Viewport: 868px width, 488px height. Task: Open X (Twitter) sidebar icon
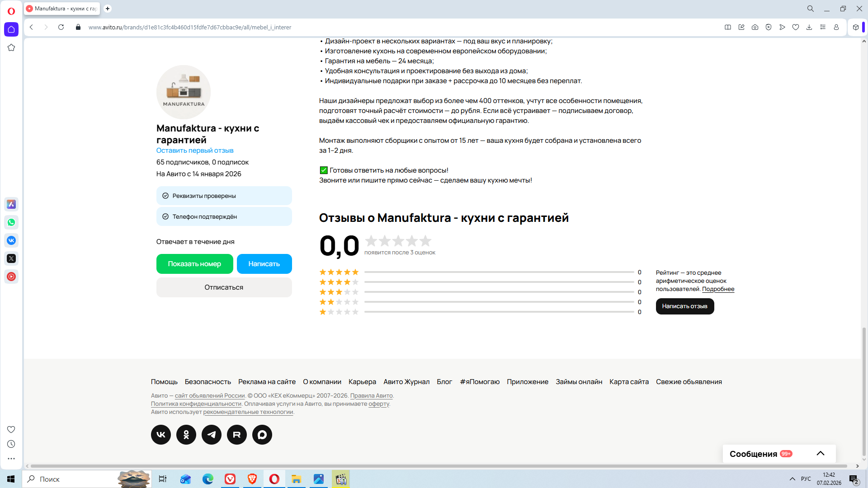pos(11,258)
